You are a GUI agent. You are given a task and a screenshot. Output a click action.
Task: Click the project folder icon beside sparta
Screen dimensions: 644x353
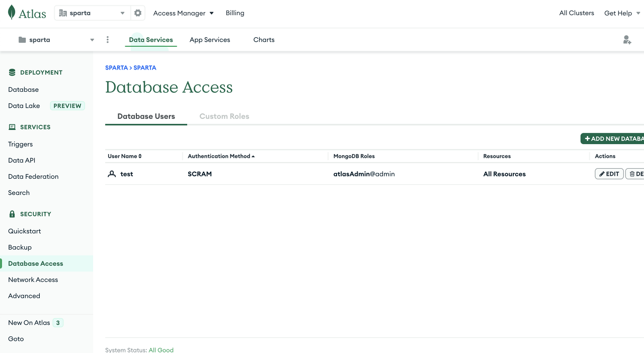(x=22, y=40)
